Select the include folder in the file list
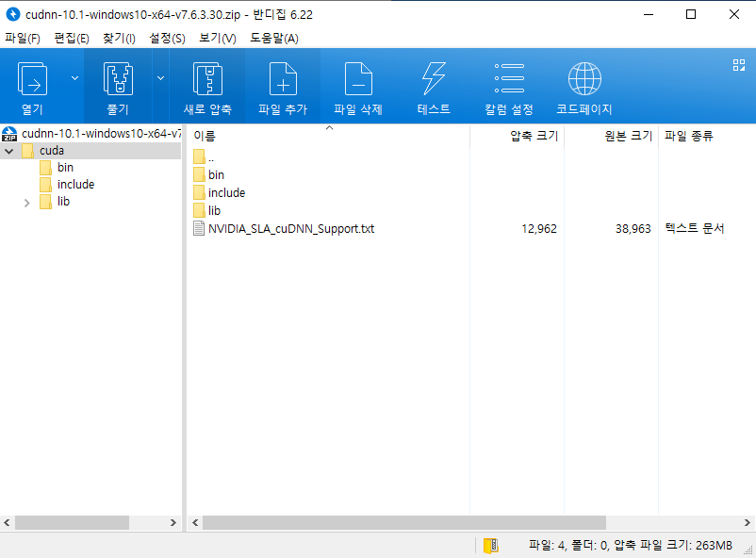 219,193
